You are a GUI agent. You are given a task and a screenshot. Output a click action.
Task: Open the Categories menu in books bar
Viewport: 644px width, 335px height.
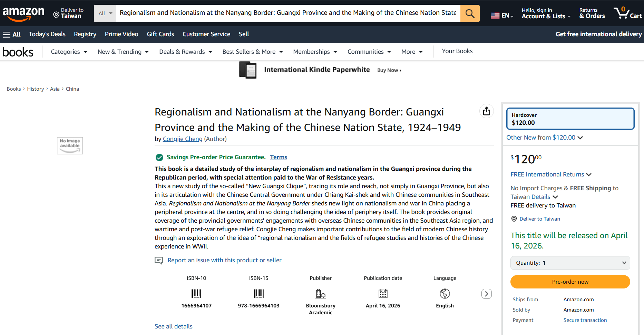click(x=69, y=52)
